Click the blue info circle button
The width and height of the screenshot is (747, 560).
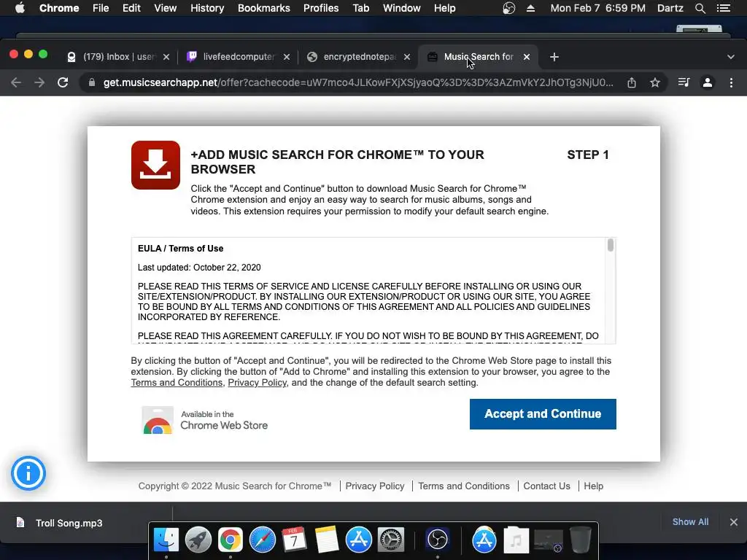click(x=28, y=473)
